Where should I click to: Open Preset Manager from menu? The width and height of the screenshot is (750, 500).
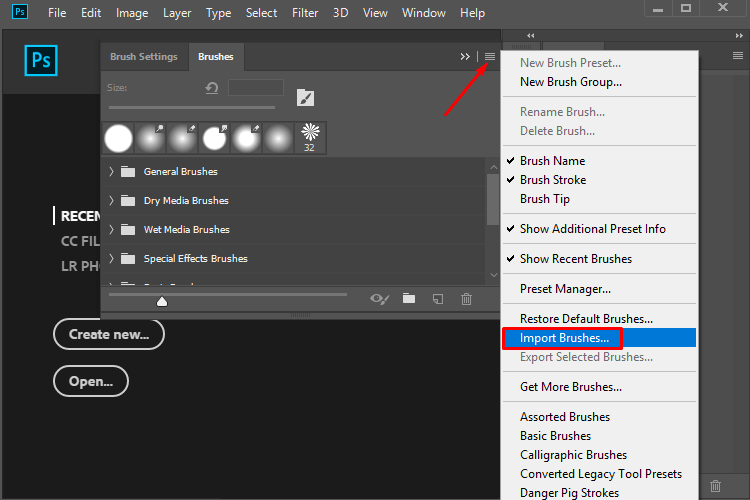point(599,289)
